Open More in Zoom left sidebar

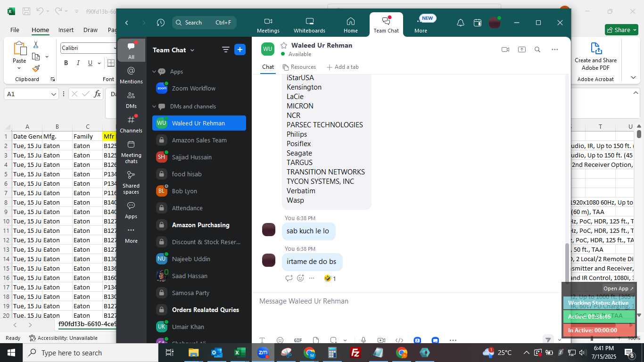pos(131,235)
